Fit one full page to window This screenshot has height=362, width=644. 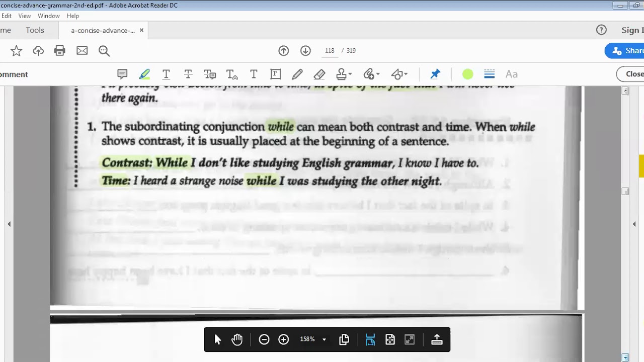[390, 340]
